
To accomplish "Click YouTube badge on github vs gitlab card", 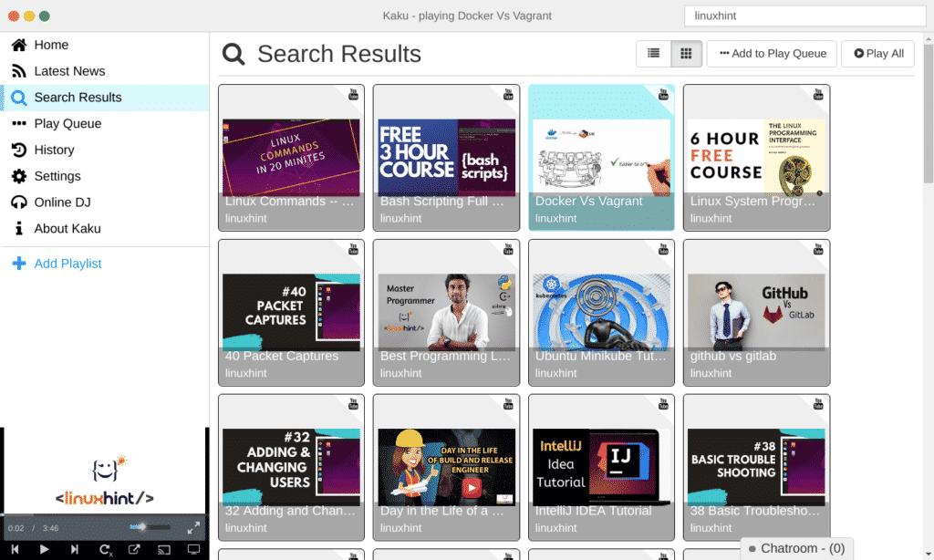I will (818, 249).
